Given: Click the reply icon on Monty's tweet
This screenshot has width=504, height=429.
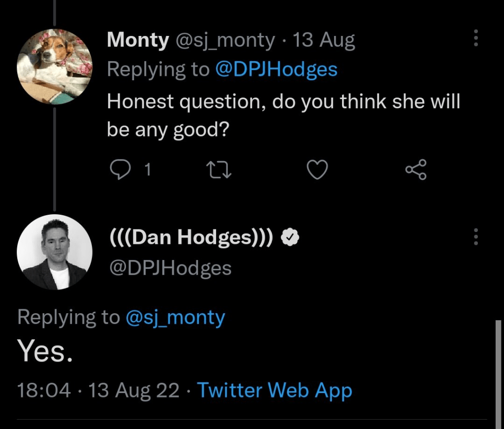Looking at the screenshot, I should click(119, 170).
